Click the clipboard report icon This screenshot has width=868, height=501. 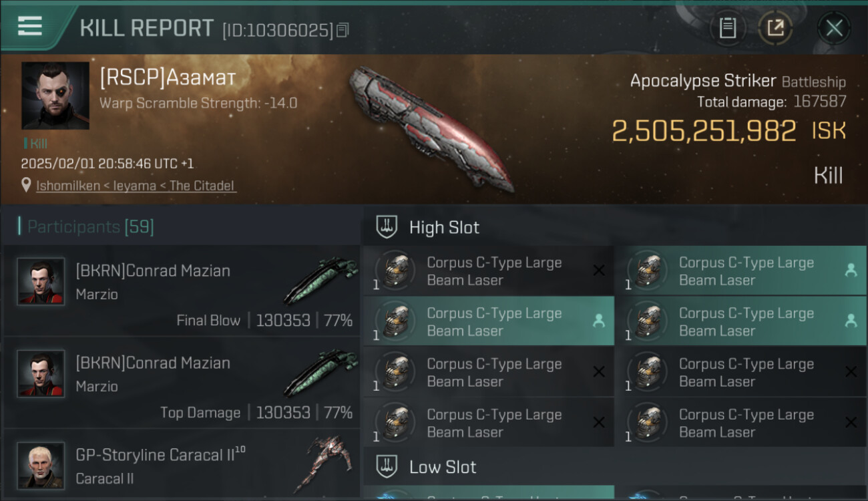pyautogui.click(x=727, y=28)
